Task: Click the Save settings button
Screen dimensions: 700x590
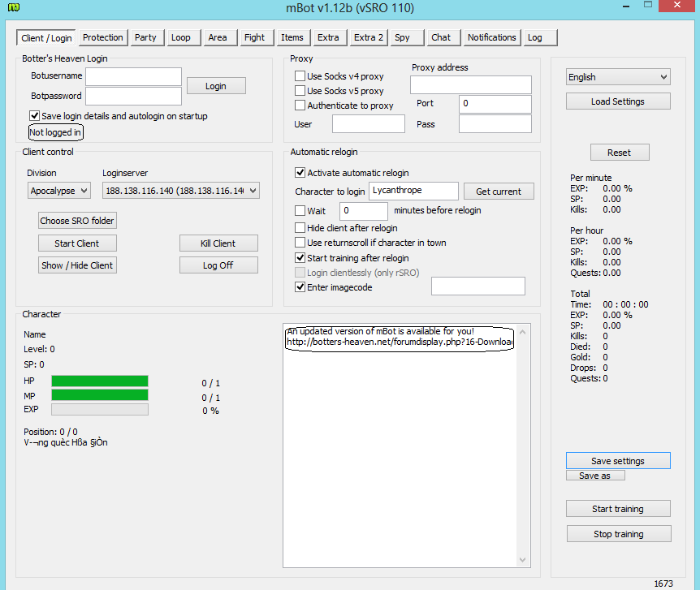Action: coord(618,461)
